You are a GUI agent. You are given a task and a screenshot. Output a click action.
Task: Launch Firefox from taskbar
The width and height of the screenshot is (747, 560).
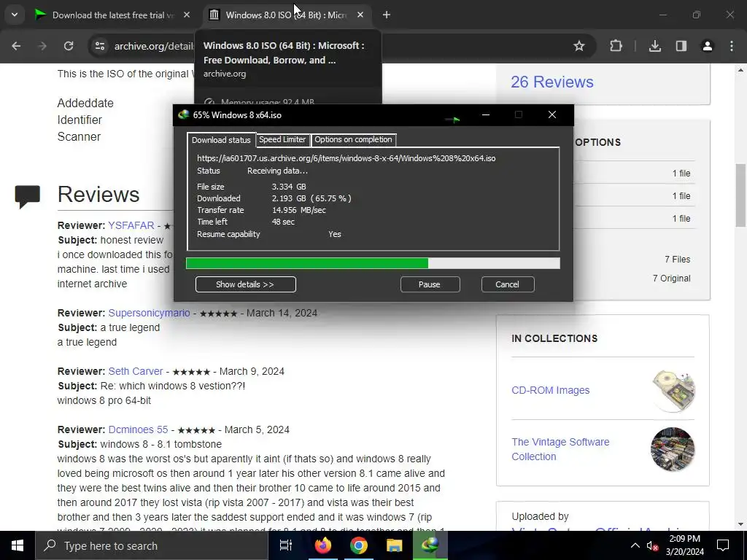click(x=322, y=545)
